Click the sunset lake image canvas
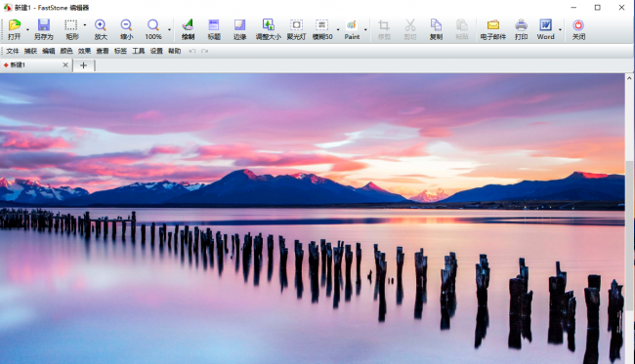This screenshot has height=364, width=635. coord(313,219)
